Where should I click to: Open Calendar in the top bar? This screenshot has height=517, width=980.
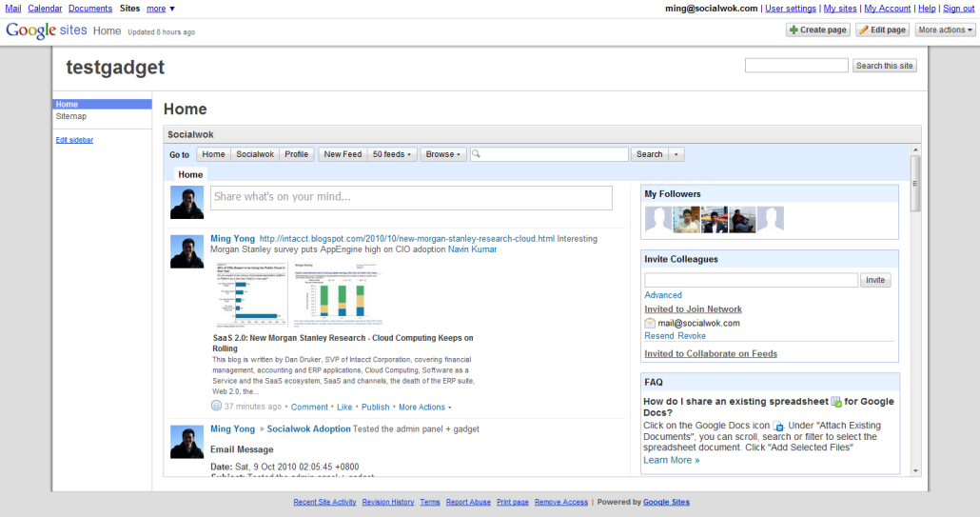pyautogui.click(x=45, y=9)
